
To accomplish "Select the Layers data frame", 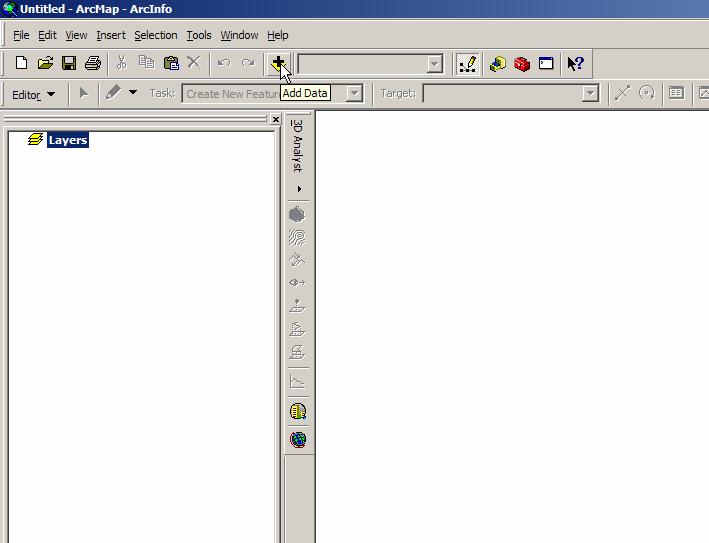I will coord(68,140).
